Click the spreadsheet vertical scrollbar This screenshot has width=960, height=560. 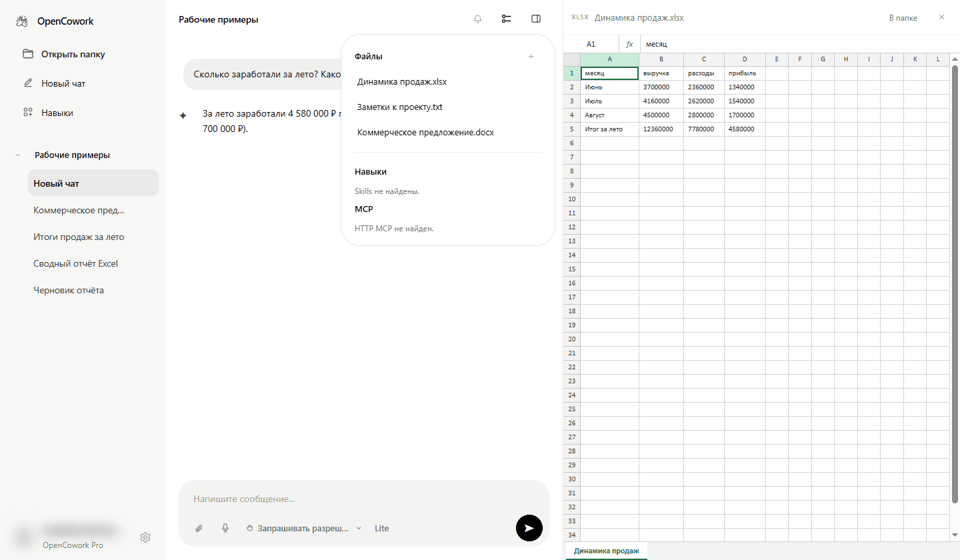pyautogui.click(x=955, y=284)
